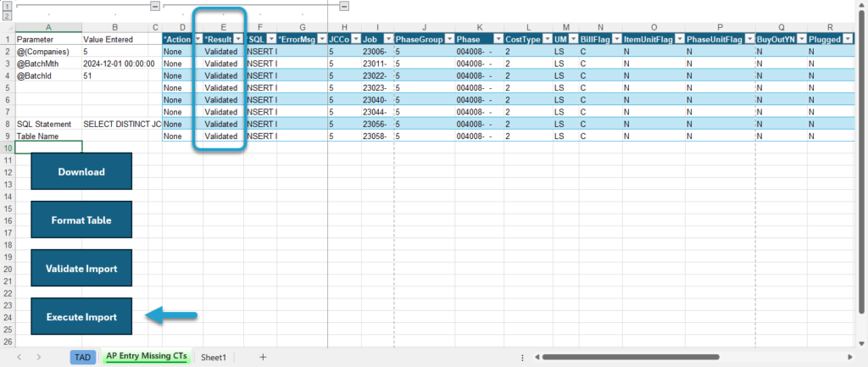Select the @BatchId parameter cell
This screenshot has width=868, height=367.
pyautogui.click(x=48, y=75)
